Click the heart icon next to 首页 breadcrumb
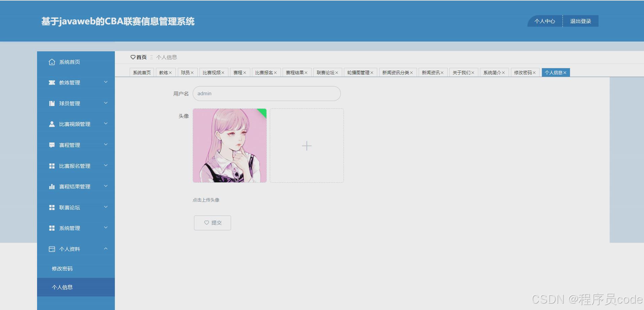Screen dimensions: 644x310 coord(133,57)
